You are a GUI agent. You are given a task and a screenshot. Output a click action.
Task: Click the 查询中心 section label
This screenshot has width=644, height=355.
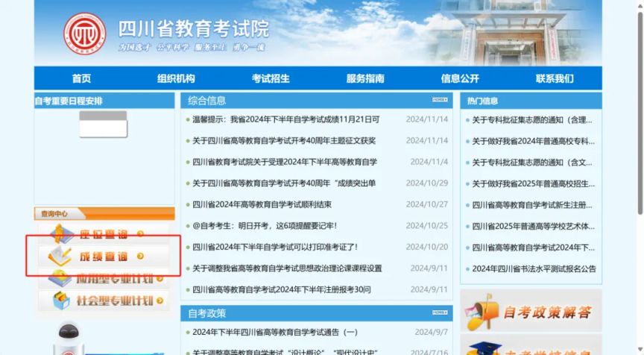[x=54, y=213]
